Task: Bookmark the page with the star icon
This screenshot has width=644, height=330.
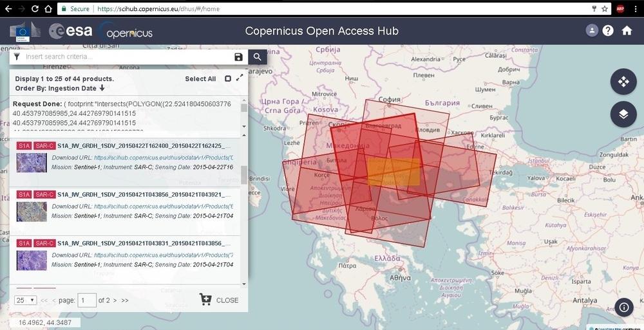Action: [x=605, y=8]
